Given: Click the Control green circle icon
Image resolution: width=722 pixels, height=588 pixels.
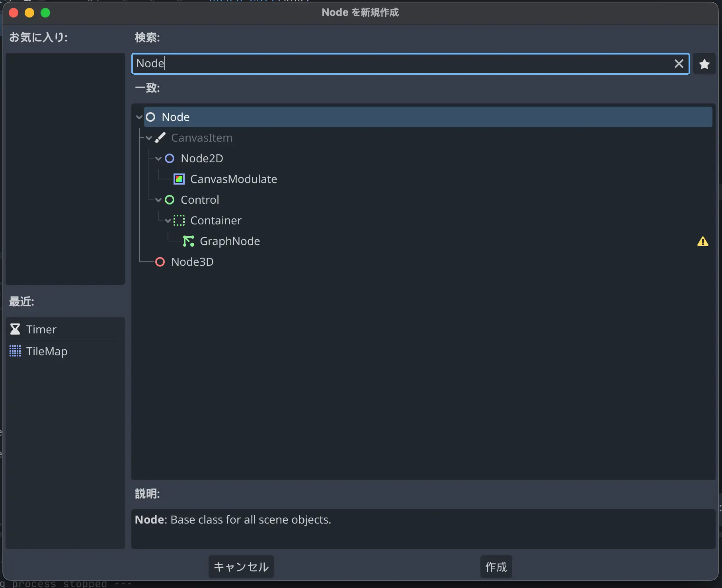Looking at the screenshot, I should 170,200.
